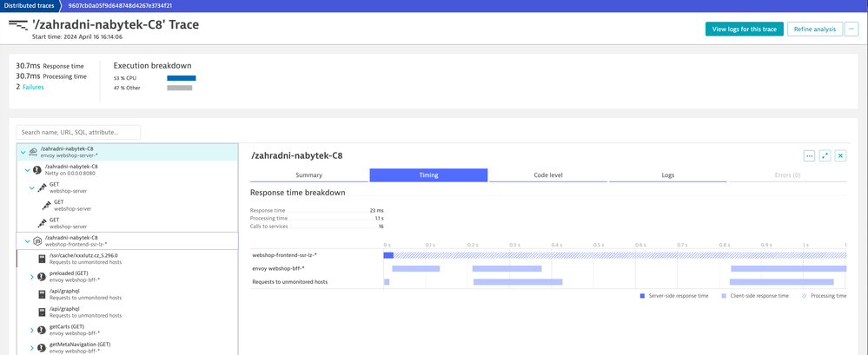The image size is (868, 355).
Task: Open the 2 Failures link
Action: tap(33, 87)
